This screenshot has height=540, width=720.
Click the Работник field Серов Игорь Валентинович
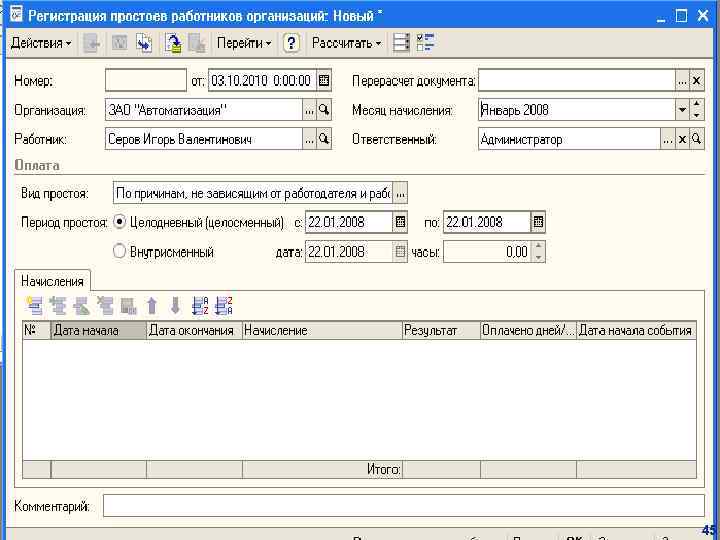coord(204,139)
